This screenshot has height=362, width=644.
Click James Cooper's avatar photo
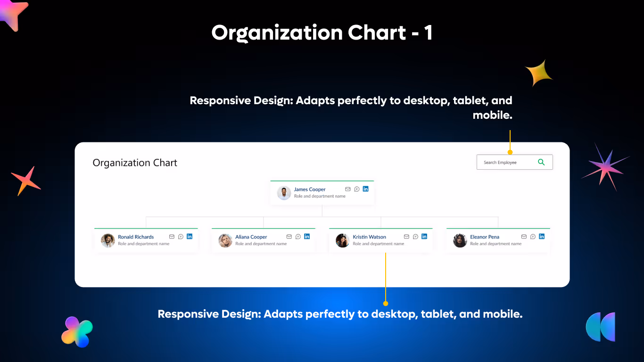[x=284, y=193]
